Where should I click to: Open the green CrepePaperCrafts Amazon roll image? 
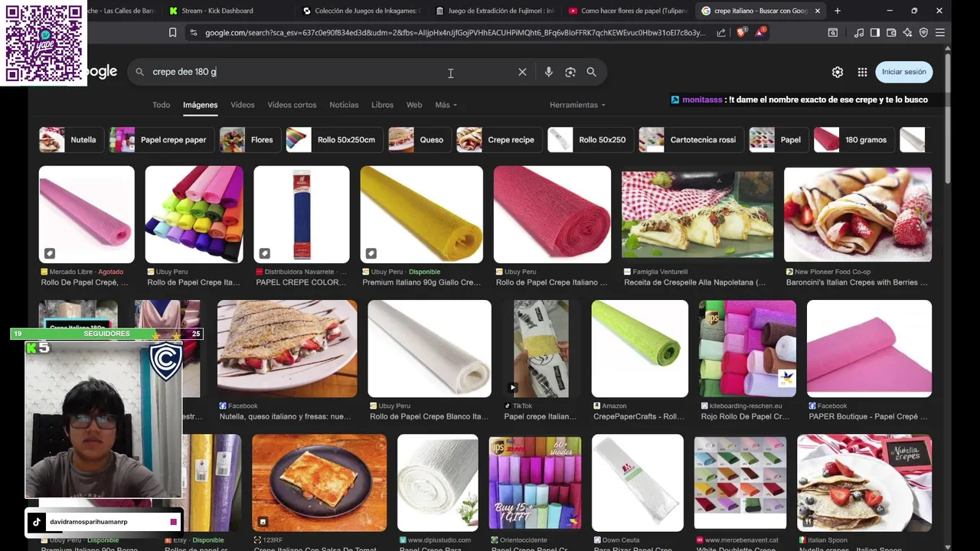click(x=640, y=349)
